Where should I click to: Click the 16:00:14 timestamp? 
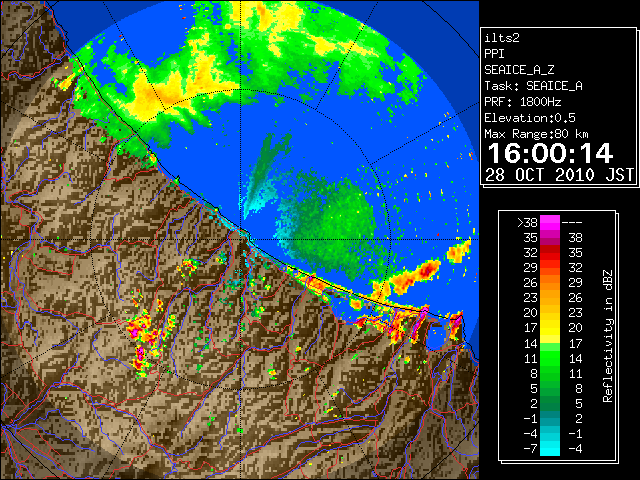pyautogui.click(x=550, y=153)
